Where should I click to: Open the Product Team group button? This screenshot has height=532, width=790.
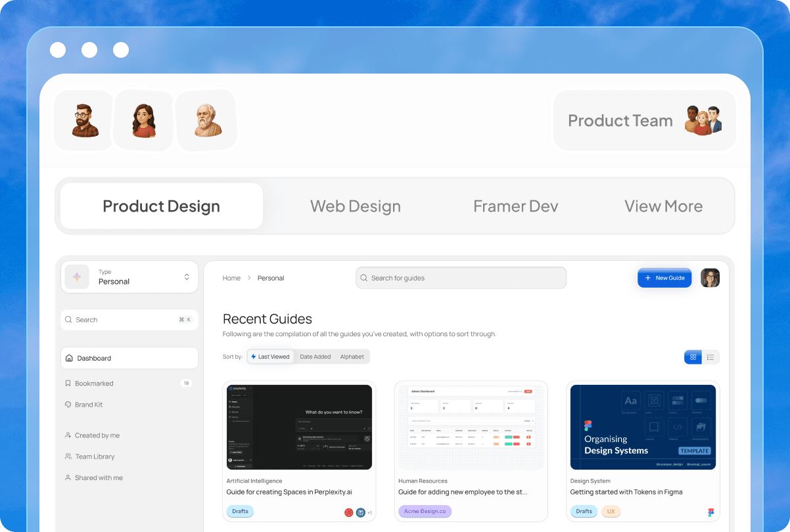coord(644,121)
